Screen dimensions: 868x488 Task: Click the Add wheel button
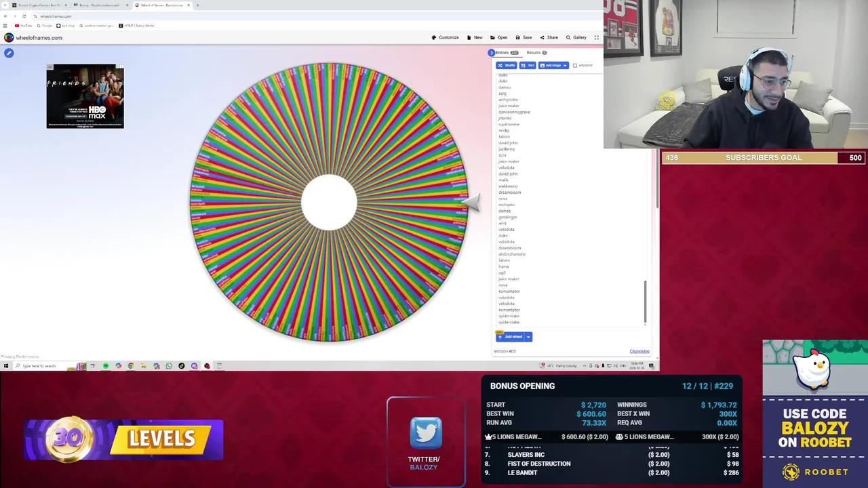pyautogui.click(x=510, y=337)
